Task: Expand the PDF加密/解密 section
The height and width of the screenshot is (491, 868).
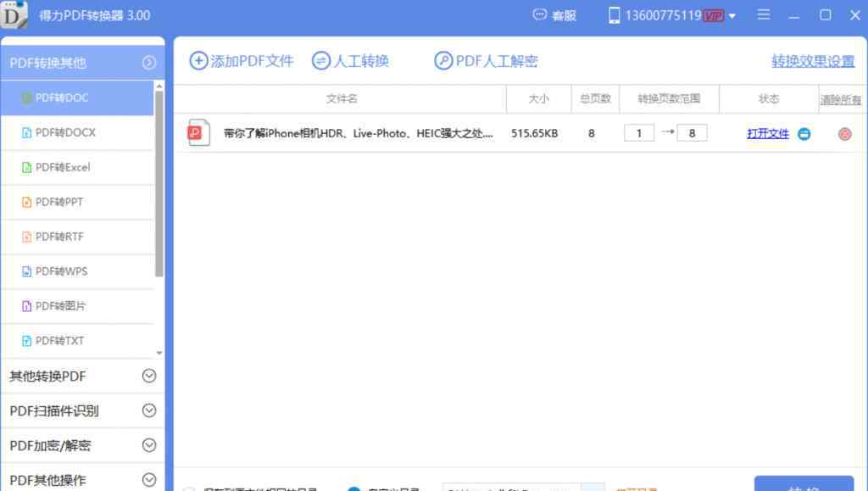Action: (x=149, y=445)
